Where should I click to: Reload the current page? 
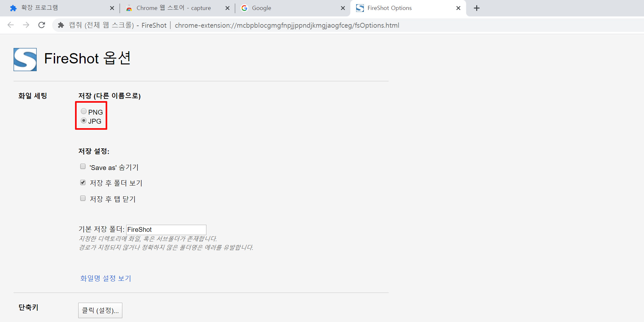[x=42, y=25]
